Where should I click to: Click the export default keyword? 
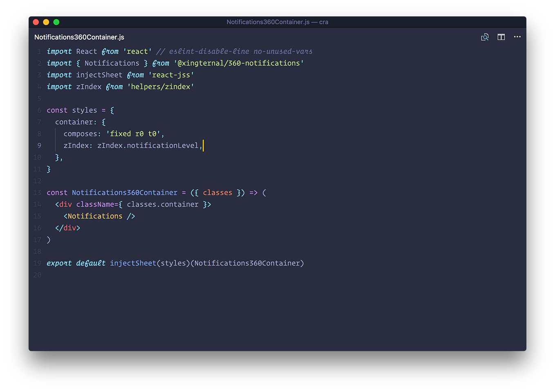tap(76, 263)
